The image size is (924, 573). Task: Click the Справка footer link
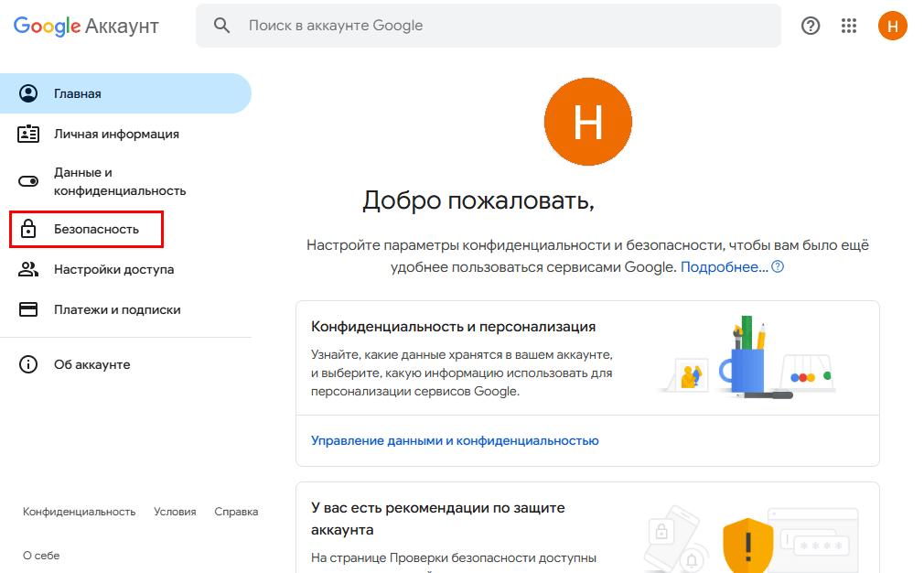click(x=236, y=512)
